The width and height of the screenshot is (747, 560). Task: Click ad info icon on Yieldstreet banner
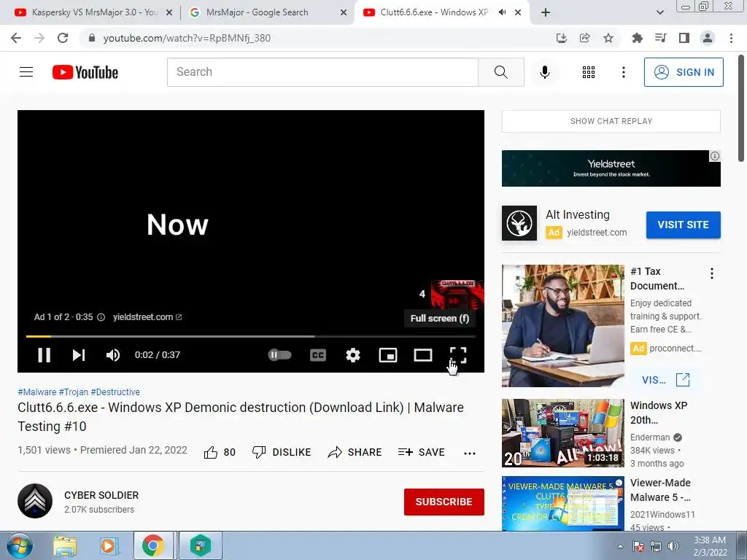(715, 156)
